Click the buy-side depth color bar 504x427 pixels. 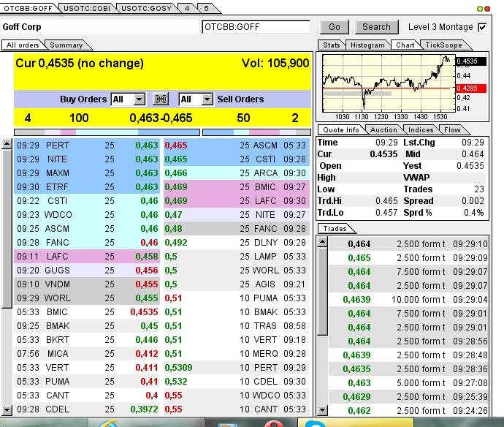point(107,132)
